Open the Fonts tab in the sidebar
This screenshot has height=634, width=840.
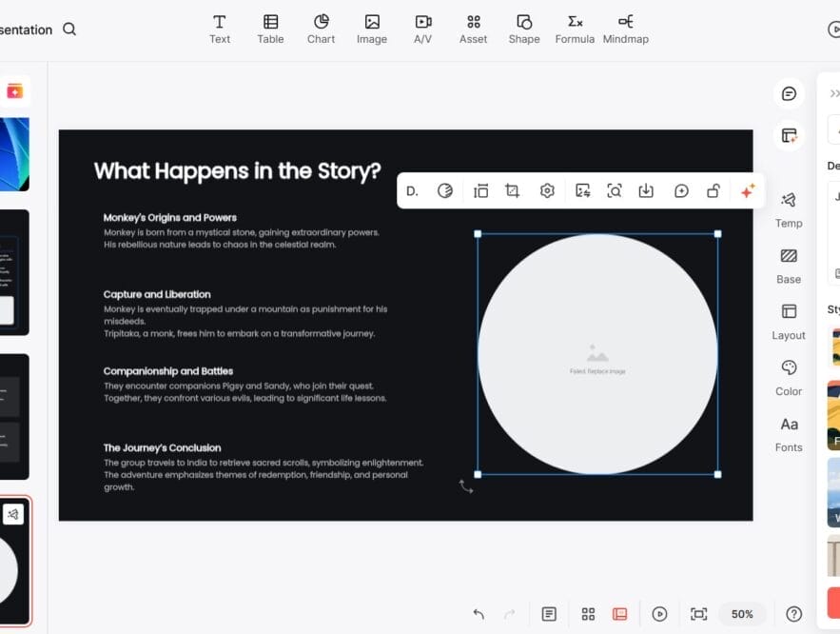coord(789,433)
